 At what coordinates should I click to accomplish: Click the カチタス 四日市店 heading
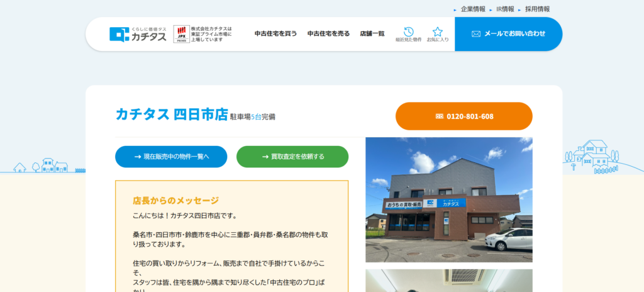coord(172,115)
